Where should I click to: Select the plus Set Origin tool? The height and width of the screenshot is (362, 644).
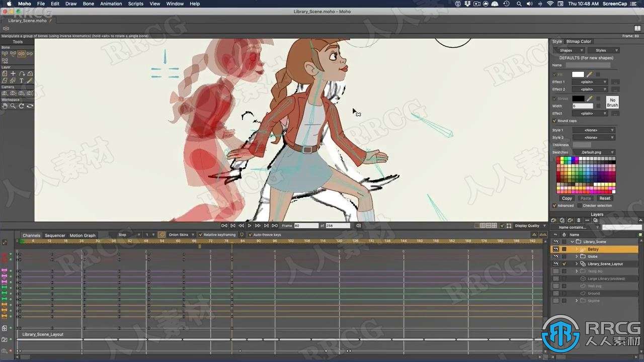coord(13,73)
